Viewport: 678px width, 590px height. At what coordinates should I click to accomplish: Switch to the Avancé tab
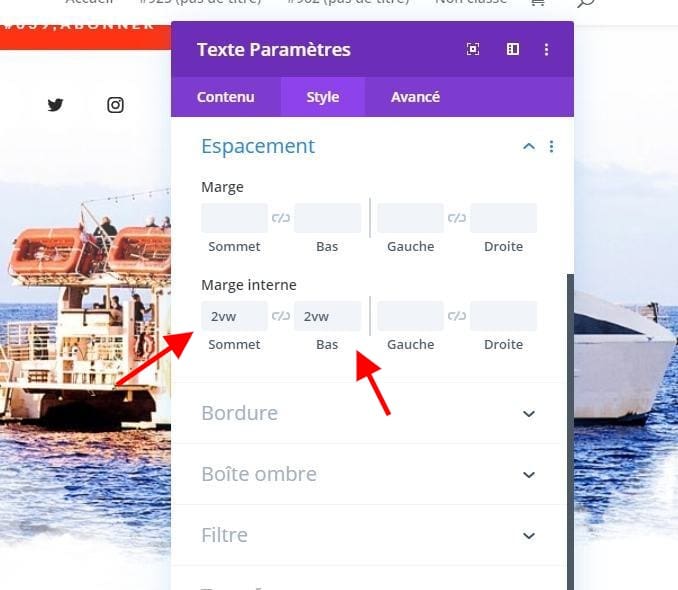pos(415,97)
